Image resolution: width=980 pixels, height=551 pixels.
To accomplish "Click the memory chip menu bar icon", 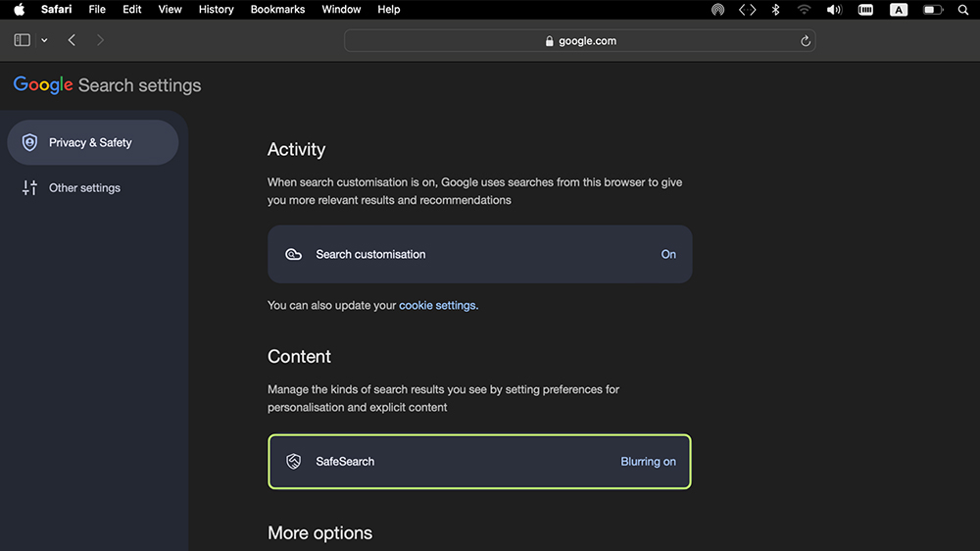I will click(x=865, y=10).
